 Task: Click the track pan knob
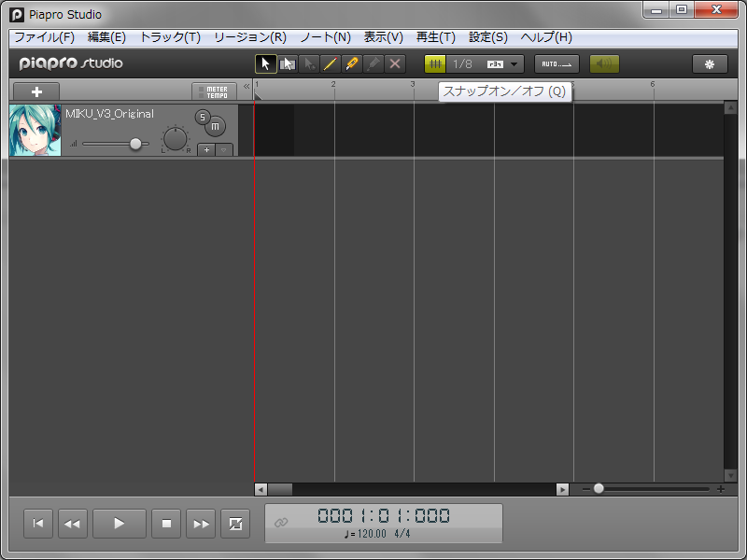176,139
